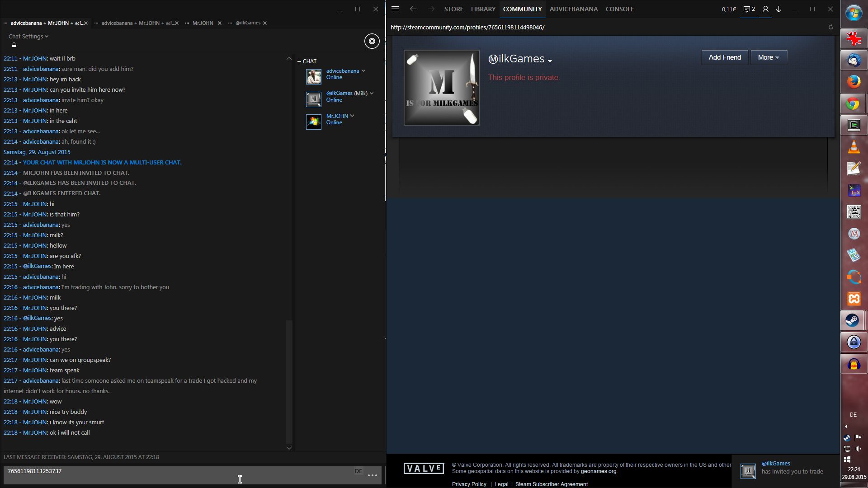Launch Firefox from the sidebar
868x488 pixels.
(854, 82)
